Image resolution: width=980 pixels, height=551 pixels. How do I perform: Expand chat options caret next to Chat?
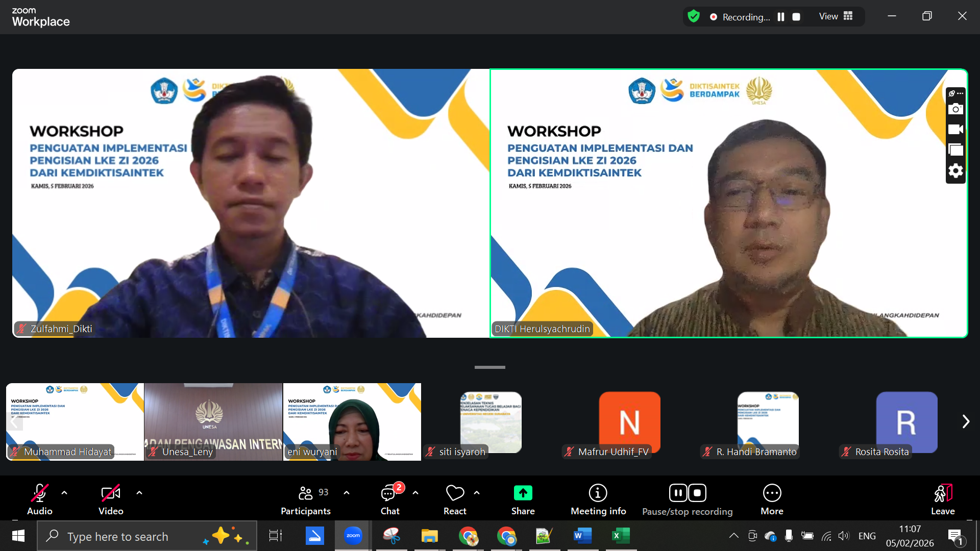click(415, 493)
